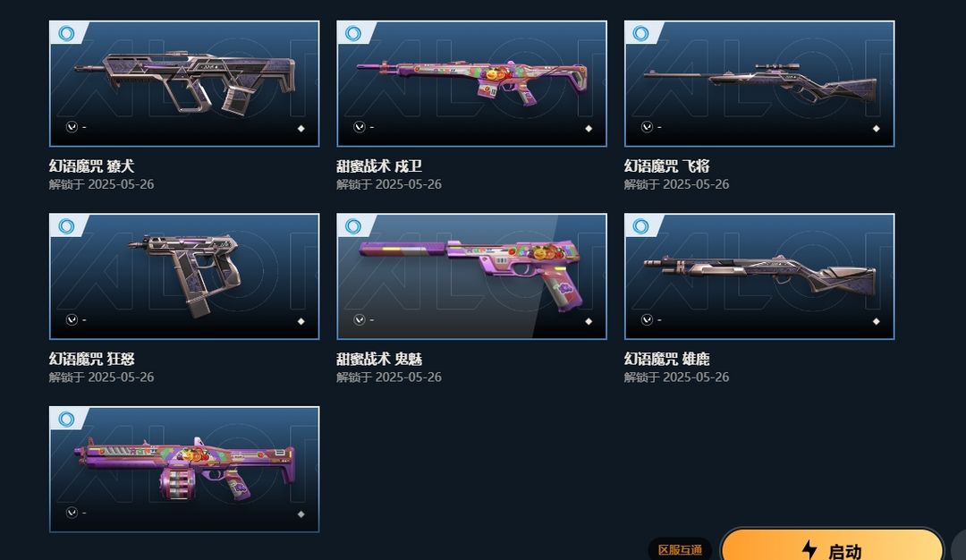Click the circle badge on 幻语魔咒 雄鹿 card
Viewport: 966px width, 560px height.
coord(640,226)
